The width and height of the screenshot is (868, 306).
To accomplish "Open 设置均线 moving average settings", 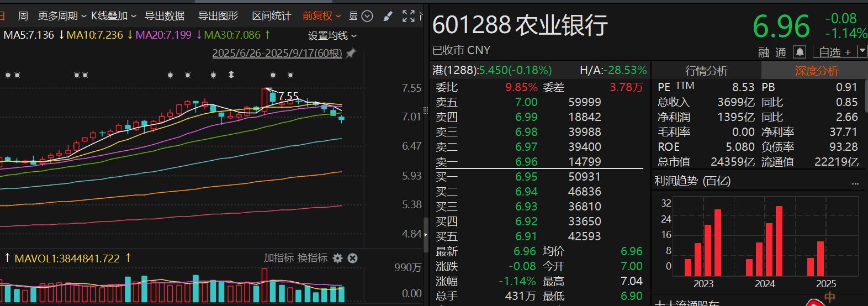I will (x=332, y=36).
